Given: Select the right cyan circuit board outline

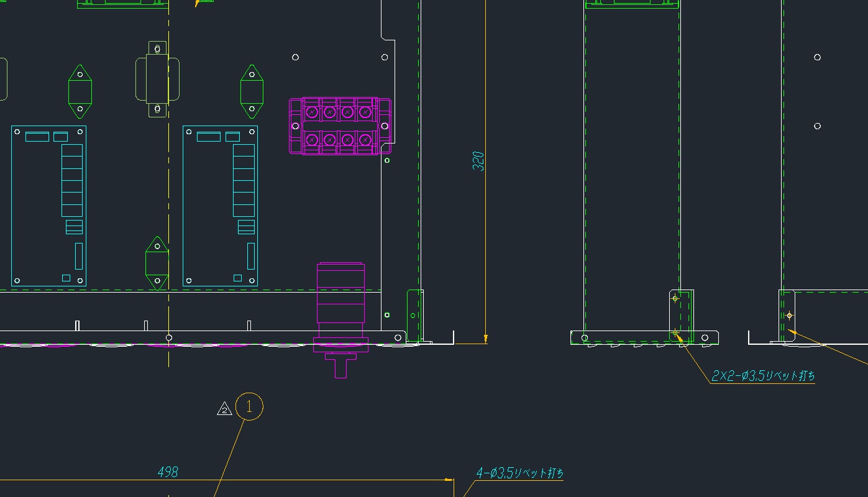Looking at the screenshot, I should pos(220,206).
